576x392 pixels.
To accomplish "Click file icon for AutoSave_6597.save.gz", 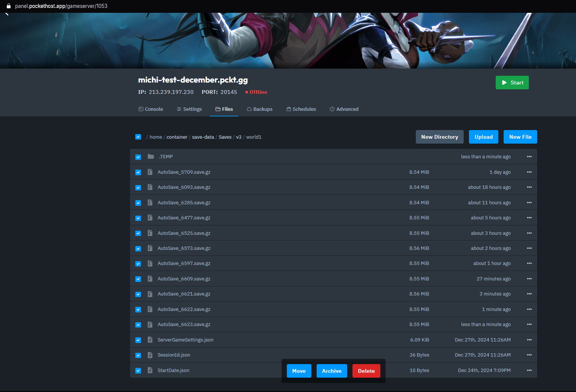I will click(x=150, y=263).
